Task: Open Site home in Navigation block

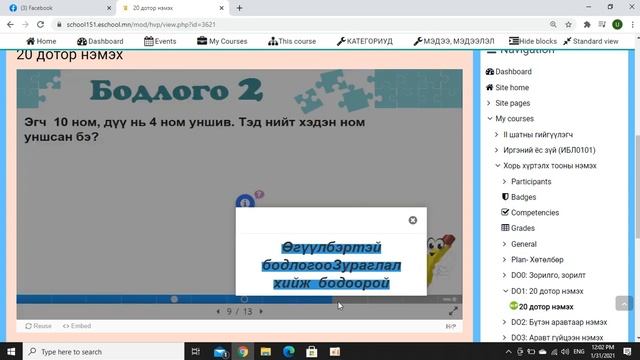Action: (507, 87)
